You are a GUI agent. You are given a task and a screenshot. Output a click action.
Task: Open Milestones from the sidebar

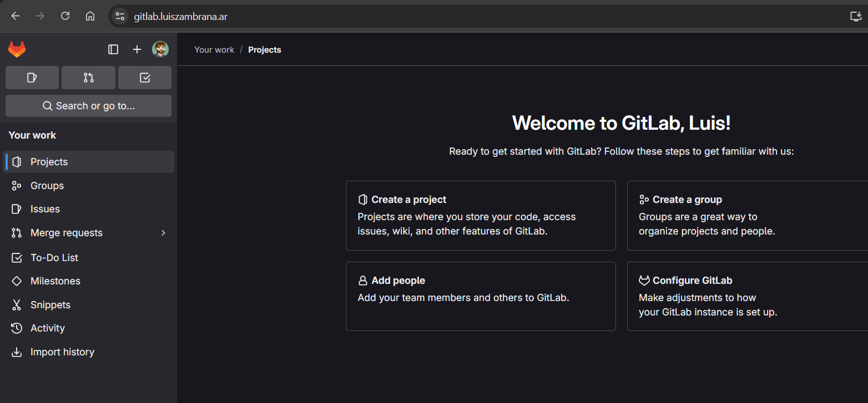tap(55, 281)
